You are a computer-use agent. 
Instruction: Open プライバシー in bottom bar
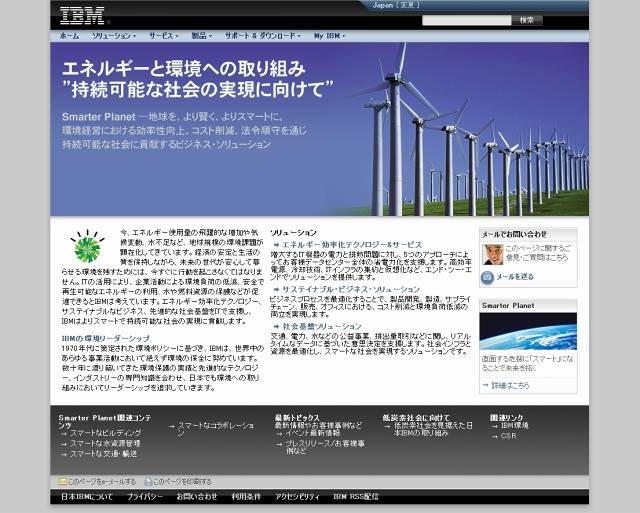pyautogui.click(x=145, y=497)
